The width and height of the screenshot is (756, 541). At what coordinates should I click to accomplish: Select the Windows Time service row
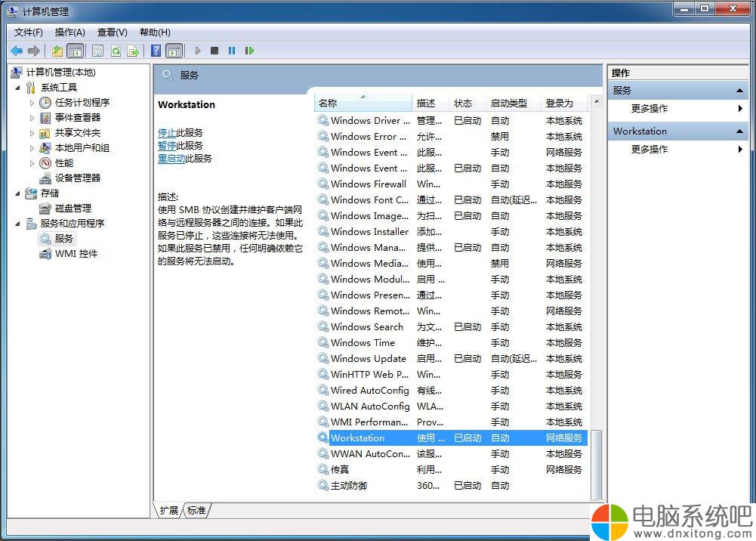[x=451, y=343]
